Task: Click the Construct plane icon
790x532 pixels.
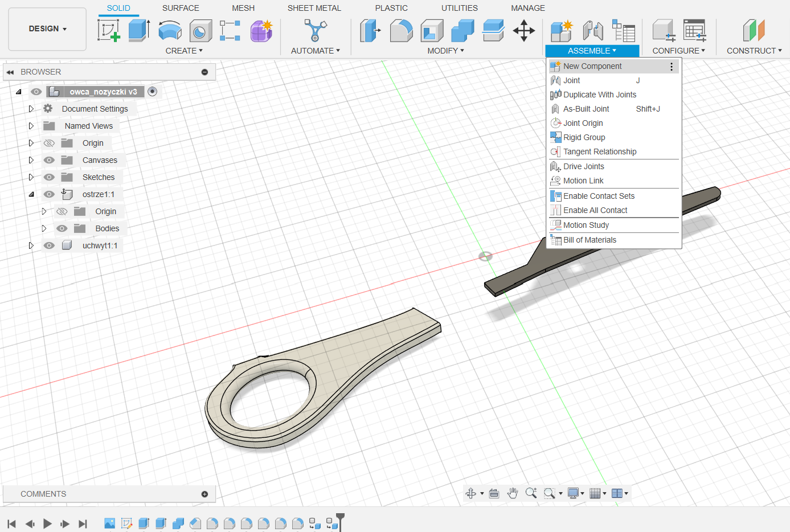Action: click(x=754, y=31)
